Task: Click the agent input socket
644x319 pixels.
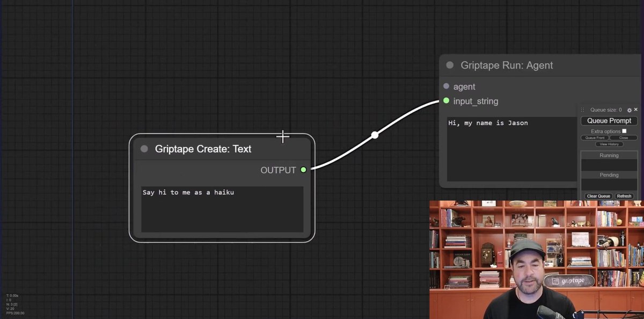Action: pos(447,86)
